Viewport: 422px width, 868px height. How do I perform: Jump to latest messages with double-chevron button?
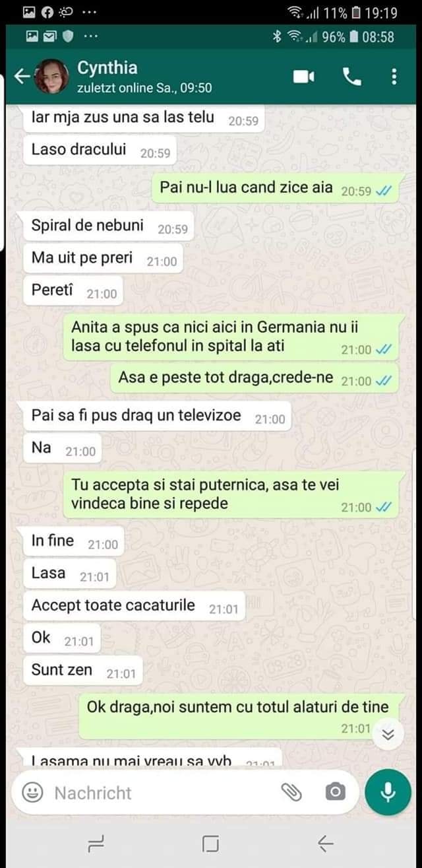coord(388,735)
